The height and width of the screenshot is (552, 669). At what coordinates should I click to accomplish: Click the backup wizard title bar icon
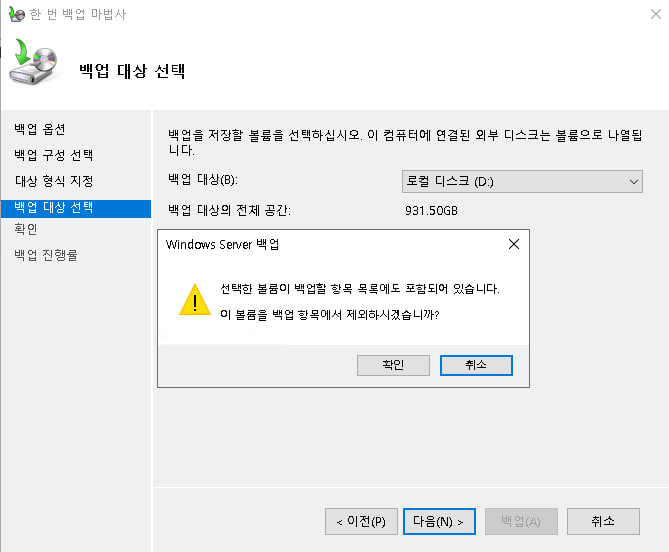pyautogui.click(x=16, y=15)
